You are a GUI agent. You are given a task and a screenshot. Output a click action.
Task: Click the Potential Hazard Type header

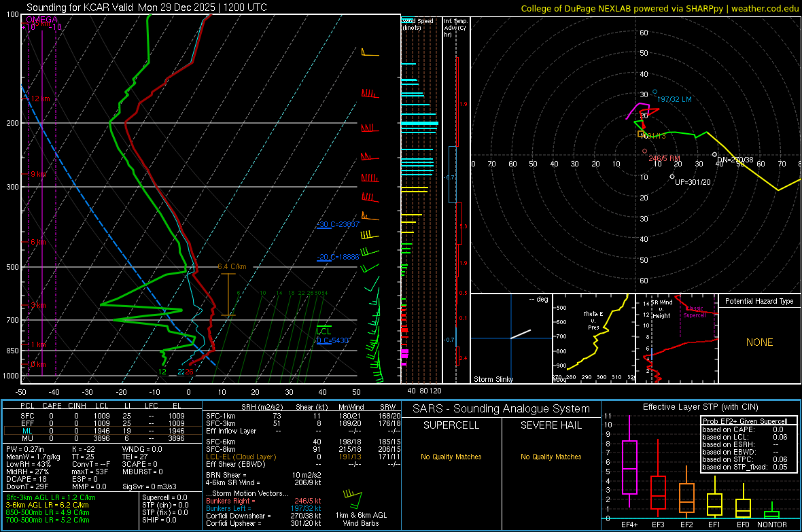pos(759,301)
